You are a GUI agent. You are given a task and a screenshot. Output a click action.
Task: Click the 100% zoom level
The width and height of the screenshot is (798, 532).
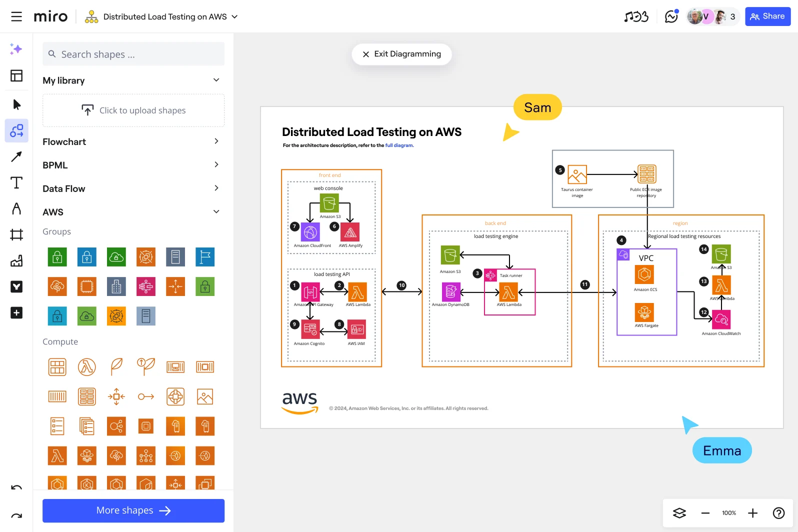(x=729, y=513)
